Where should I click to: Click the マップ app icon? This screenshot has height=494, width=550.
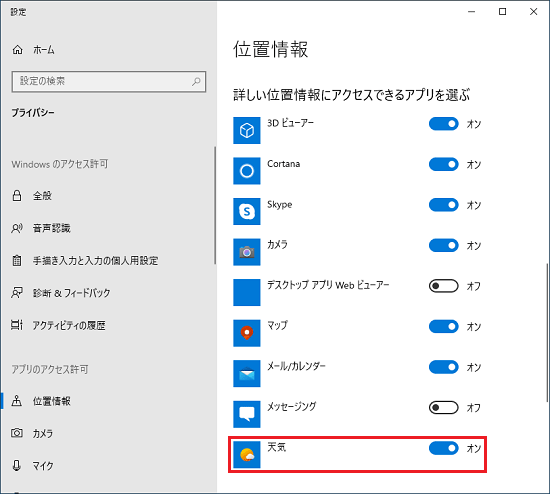coord(247,333)
